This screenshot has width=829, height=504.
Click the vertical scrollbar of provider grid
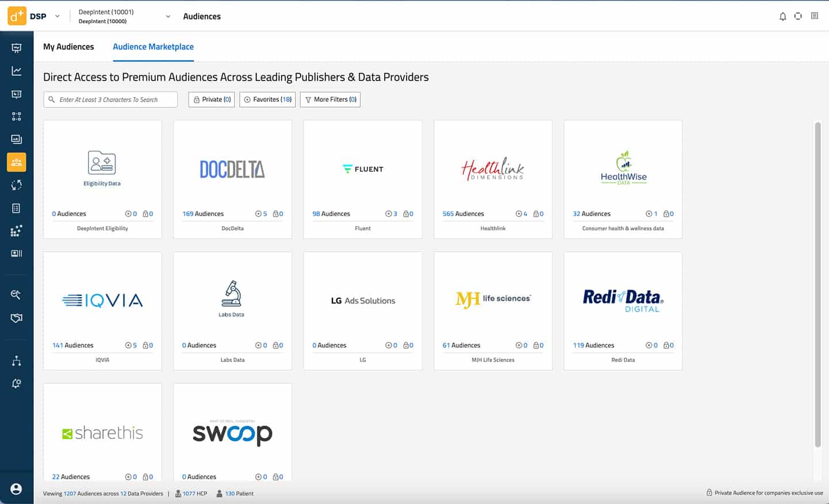tap(818, 284)
